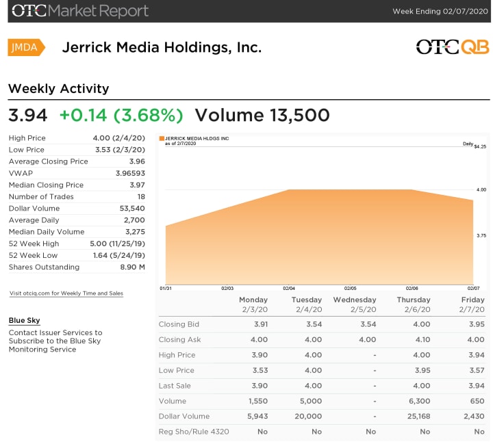This screenshot has height=448, width=493.
Task: Click the orange price area chart
Action: coord(319,237)
